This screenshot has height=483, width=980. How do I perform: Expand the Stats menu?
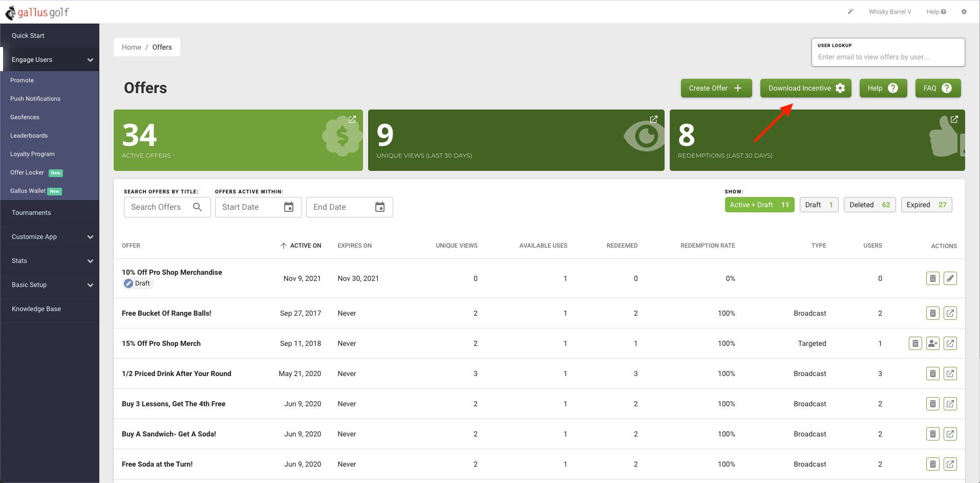(x=50, y=260)
